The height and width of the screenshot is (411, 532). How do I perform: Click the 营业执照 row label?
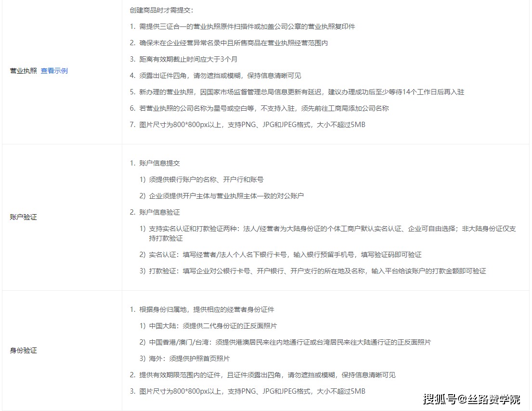(x=24, y=71)
